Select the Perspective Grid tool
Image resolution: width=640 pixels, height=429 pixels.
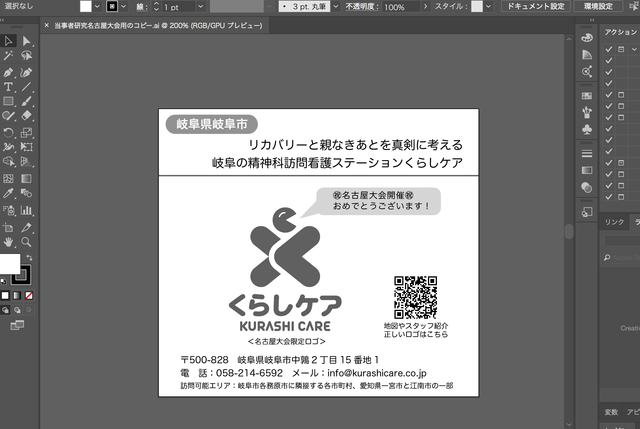click(x=26, y=162)
